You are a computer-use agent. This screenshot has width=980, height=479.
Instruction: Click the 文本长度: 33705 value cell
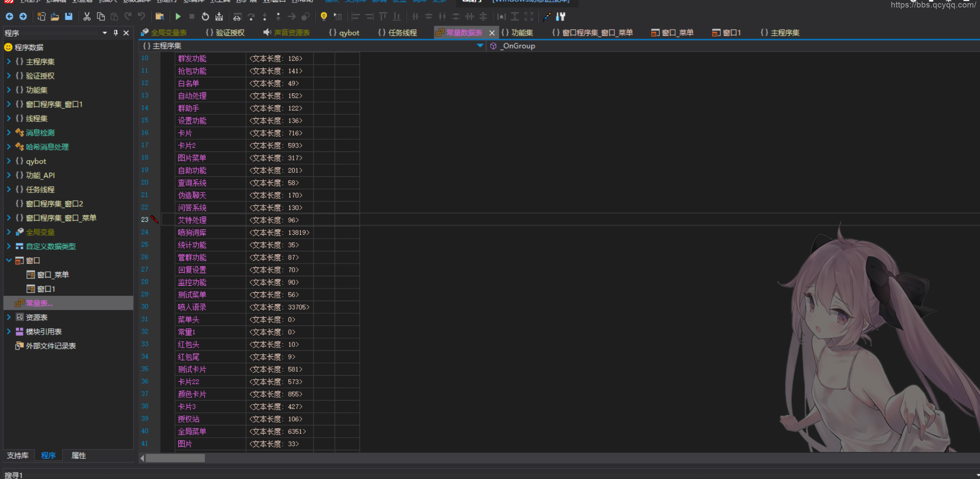(279, 307)
